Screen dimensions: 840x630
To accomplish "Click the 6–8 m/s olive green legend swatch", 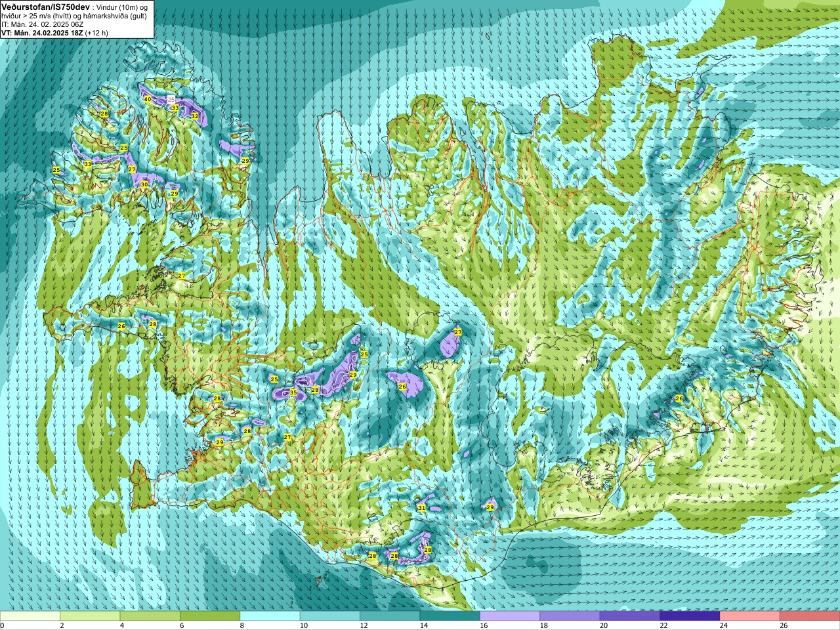I will (x=210, y=616).
